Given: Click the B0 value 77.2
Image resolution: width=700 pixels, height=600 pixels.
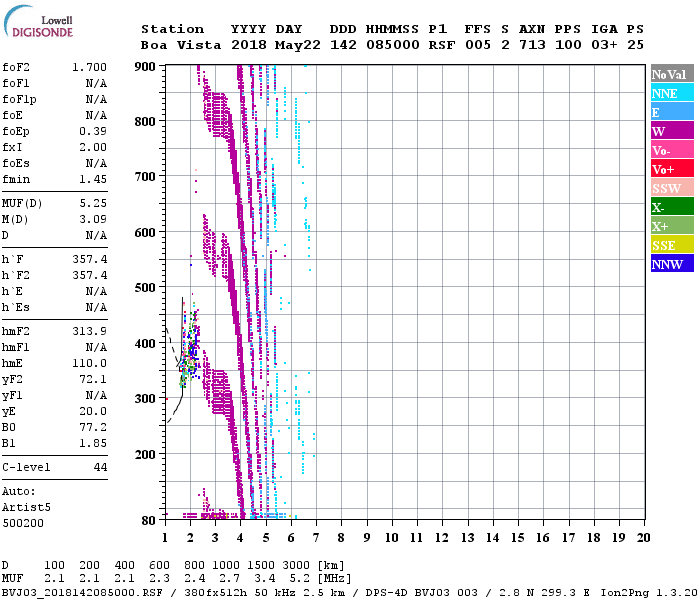Looking at the screenshot, I should [93, 427].
